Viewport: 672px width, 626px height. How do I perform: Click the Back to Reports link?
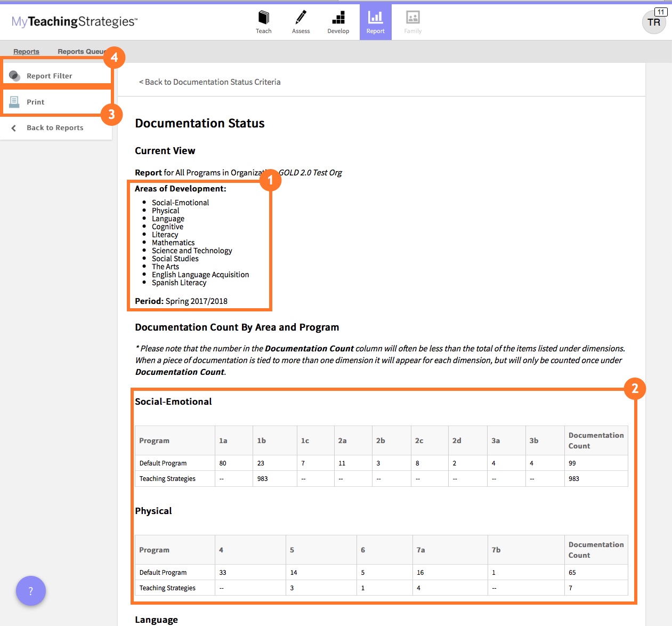[54, 127]
